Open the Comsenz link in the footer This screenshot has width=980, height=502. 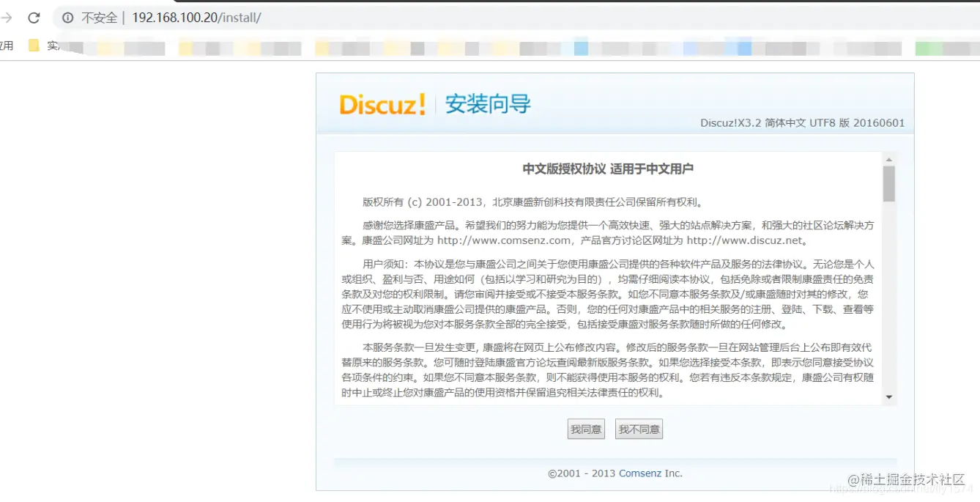pyautogui.click(x=640, y=473)
